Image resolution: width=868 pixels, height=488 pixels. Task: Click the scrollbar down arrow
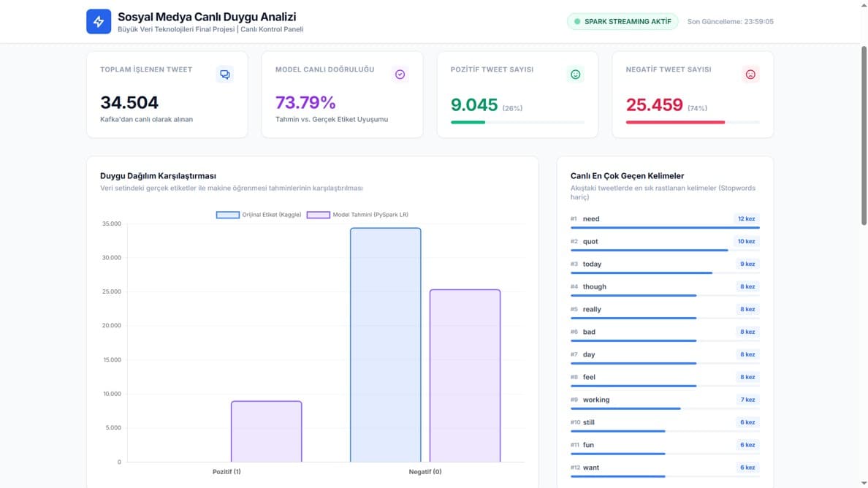tap(864, 484)
